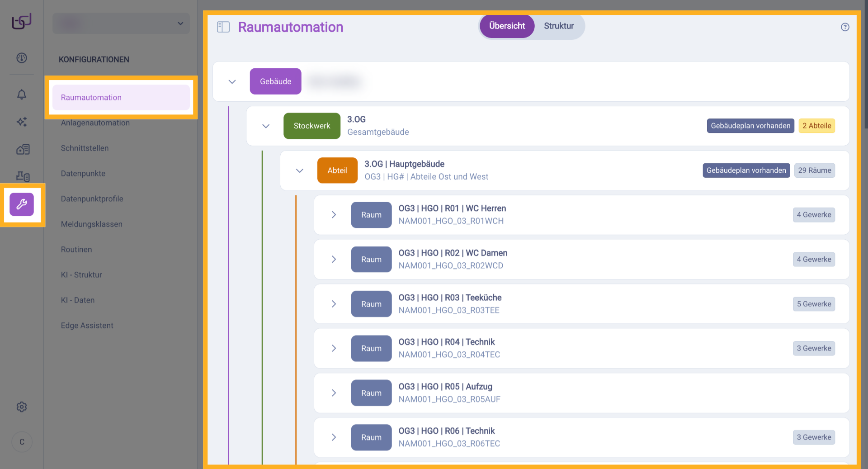The width and height of the screenshot is (868, 469).
Task: Open the dashboard gauge icon in sidebar
Action: 22,58
